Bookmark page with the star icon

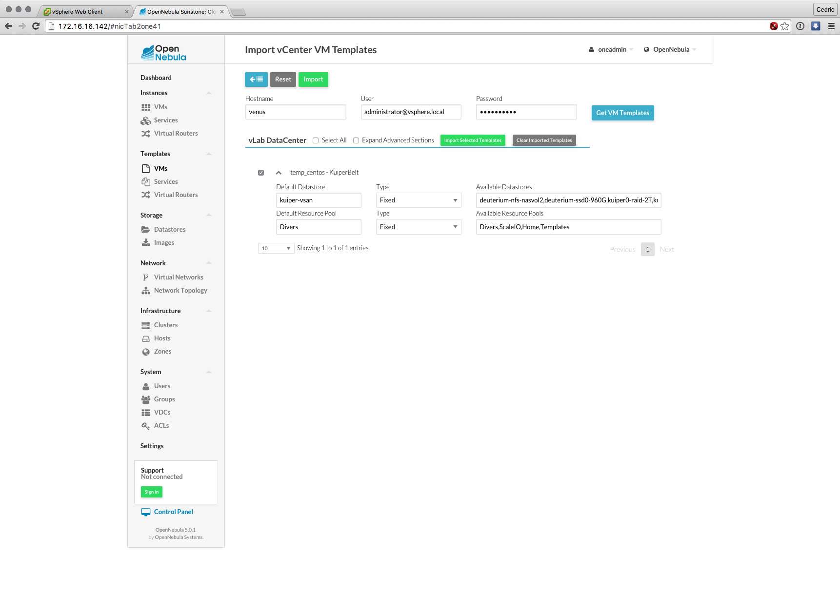784,26
